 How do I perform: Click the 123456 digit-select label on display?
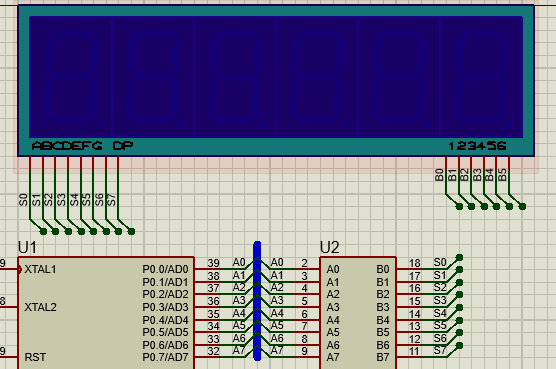click(x=477, y=146)
